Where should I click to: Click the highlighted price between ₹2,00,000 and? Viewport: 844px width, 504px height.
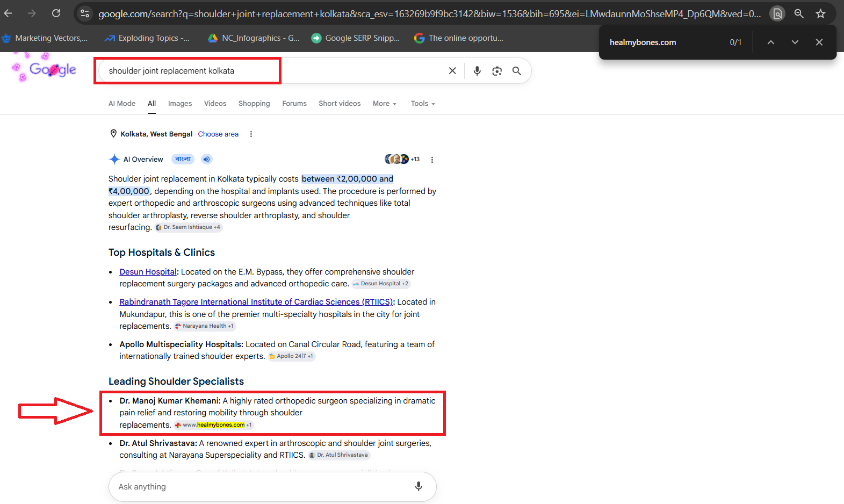point(348,179)
